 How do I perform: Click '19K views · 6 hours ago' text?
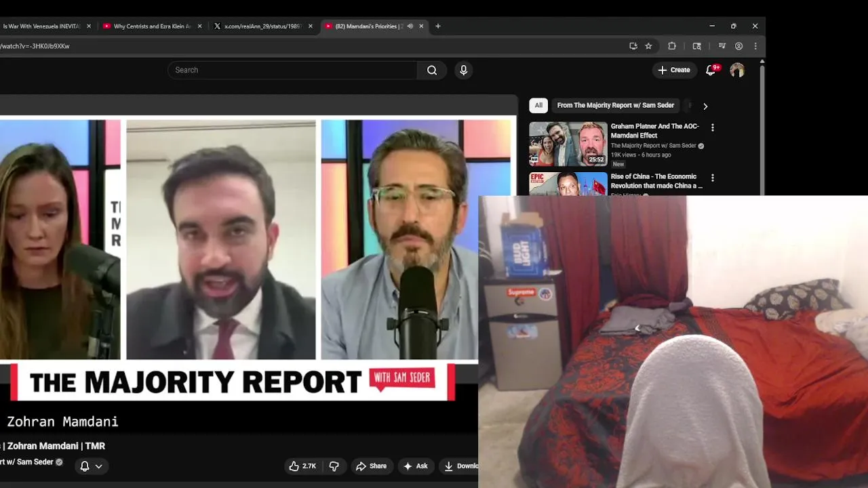pyautogui.click(x=641, y=155)
